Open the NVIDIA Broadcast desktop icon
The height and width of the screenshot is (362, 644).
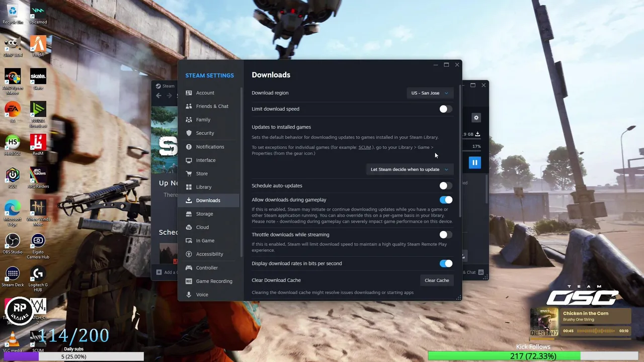[38, 115]
